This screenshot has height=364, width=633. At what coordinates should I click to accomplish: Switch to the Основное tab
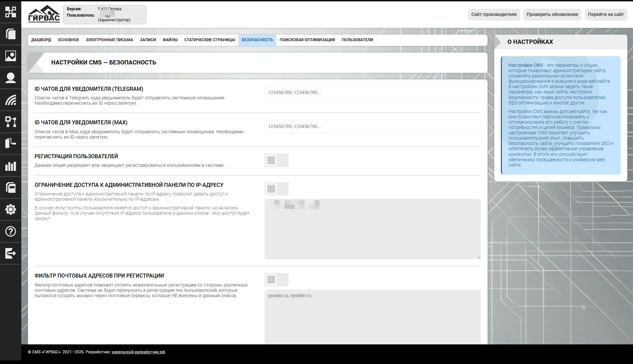click(x=69, y=40)
